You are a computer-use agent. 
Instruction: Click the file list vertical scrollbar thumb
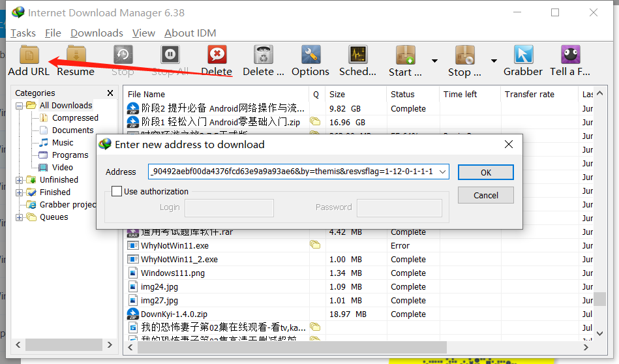(599, 298)
